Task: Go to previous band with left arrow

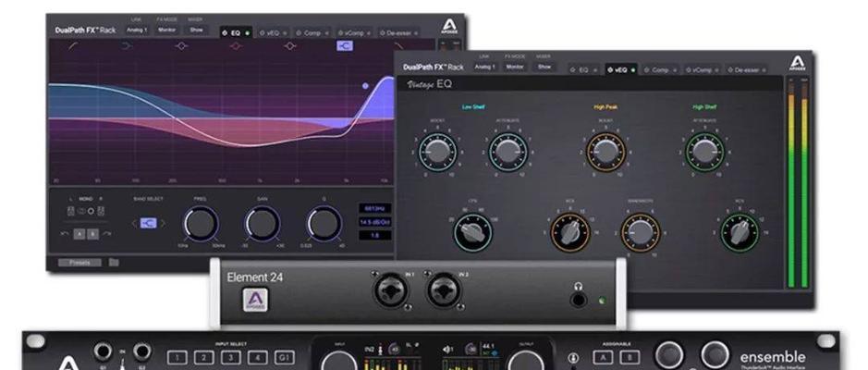Action: pyautogui.click(x=133, y=223)
